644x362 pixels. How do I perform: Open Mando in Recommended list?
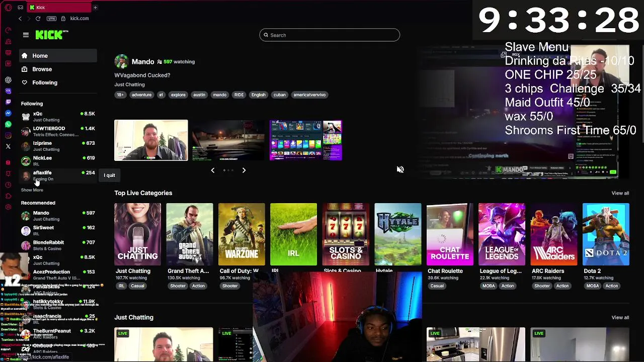point(58,216)
